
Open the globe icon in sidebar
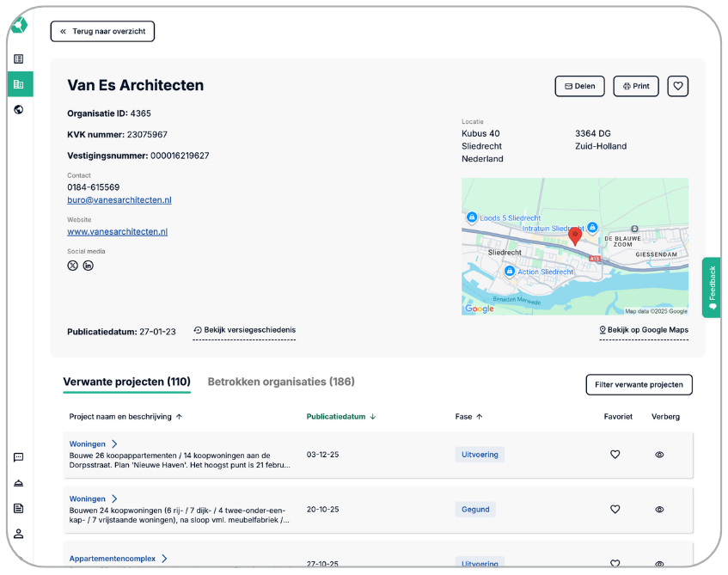(x=19, y=109)
